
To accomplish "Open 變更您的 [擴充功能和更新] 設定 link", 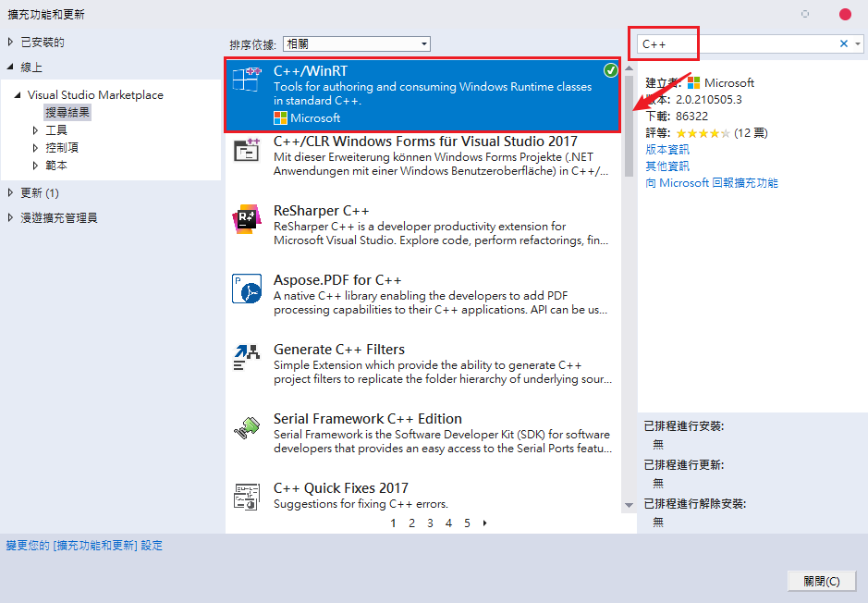I will (84, 546).
